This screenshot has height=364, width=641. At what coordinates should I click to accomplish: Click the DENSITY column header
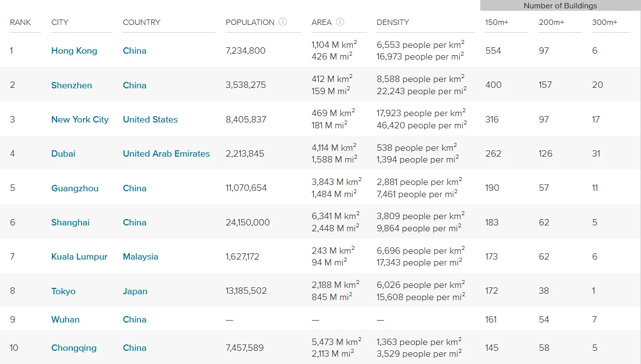[x=393, y=22]
